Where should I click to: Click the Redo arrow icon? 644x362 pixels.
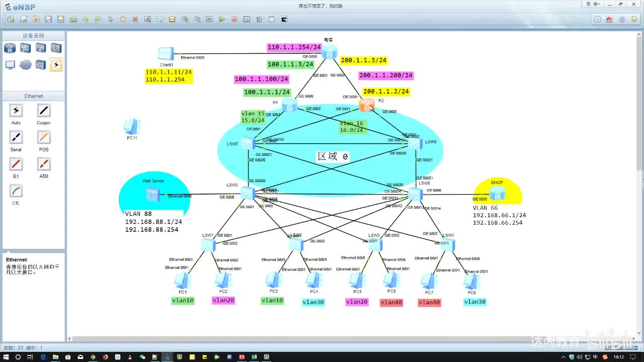[x=98, y=19]
